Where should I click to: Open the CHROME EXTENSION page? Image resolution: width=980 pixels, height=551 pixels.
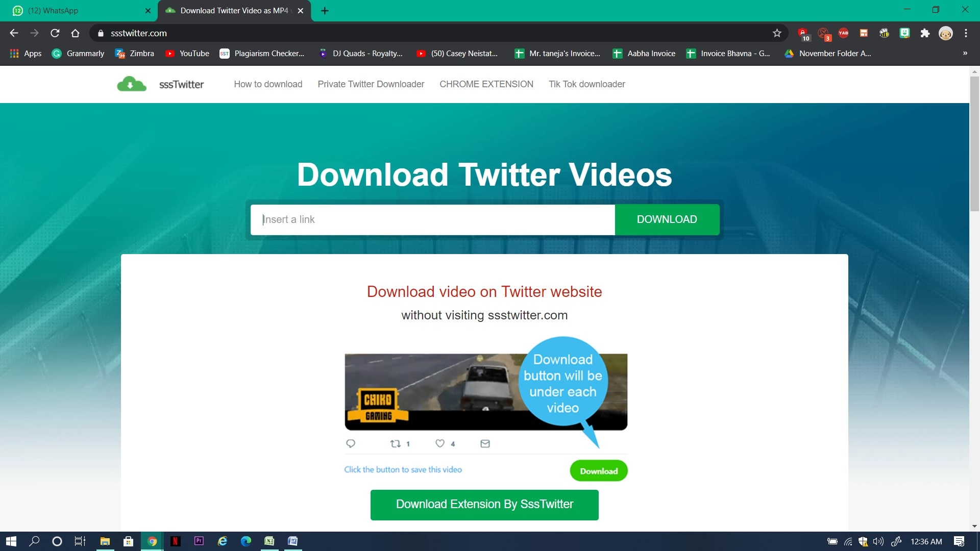486,84
